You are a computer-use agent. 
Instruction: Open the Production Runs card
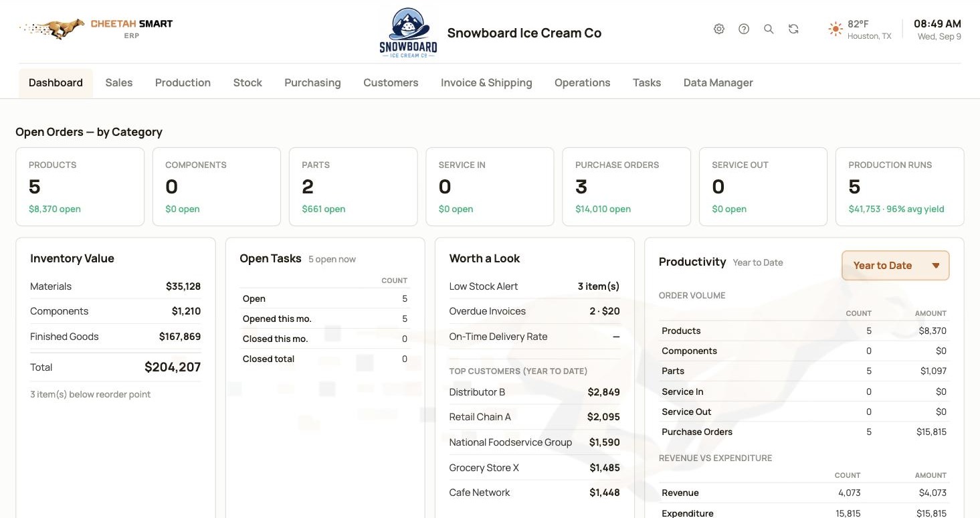point(900,187)
